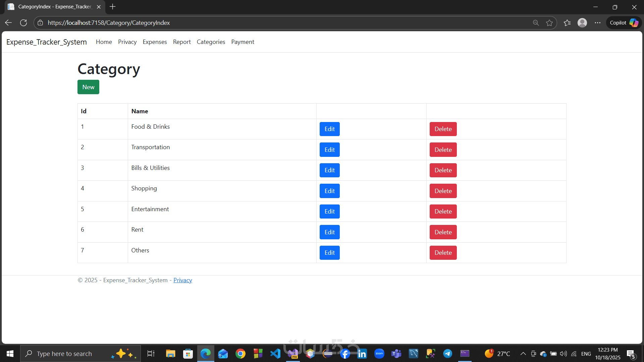Viewport: 644px width, 362px height.
Task: Edit the Food & Drinks category
Action: pyautogui.click(x=329, y=129)
